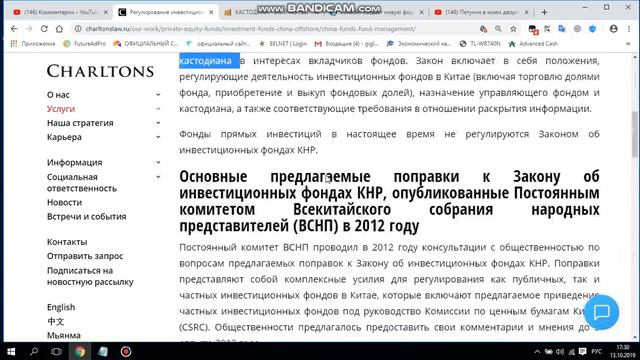Go to the Новости page

pyautogui.click(x=64, y=202)
